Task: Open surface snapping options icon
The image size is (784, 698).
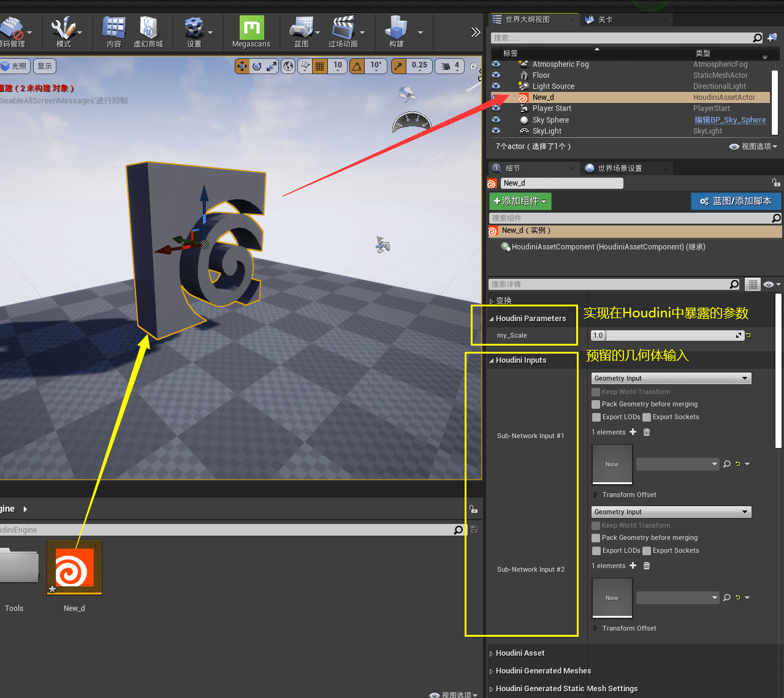Action: coord(305,66)
